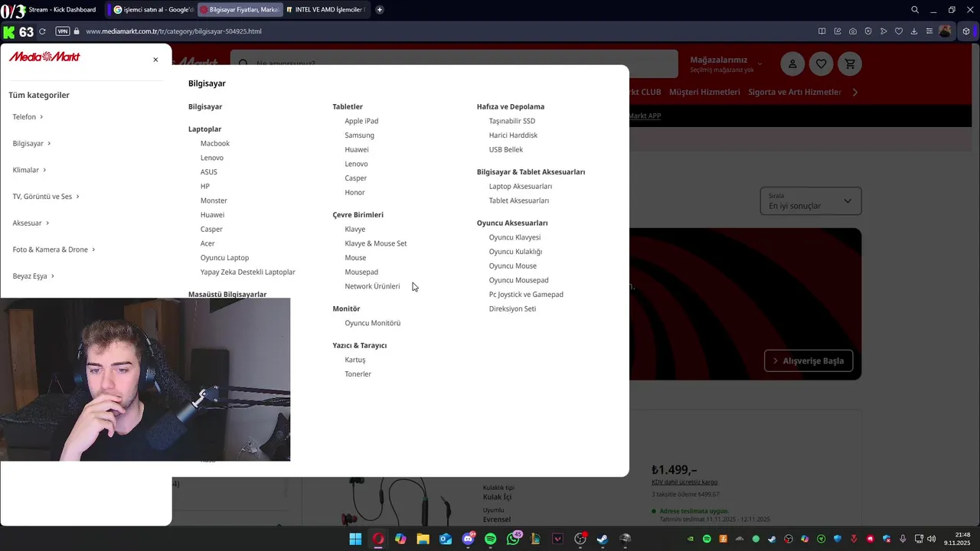Select Apple iPad under Tabletler
The width and height of the screenshot is (980, 551).
click(x=361, y=121)
